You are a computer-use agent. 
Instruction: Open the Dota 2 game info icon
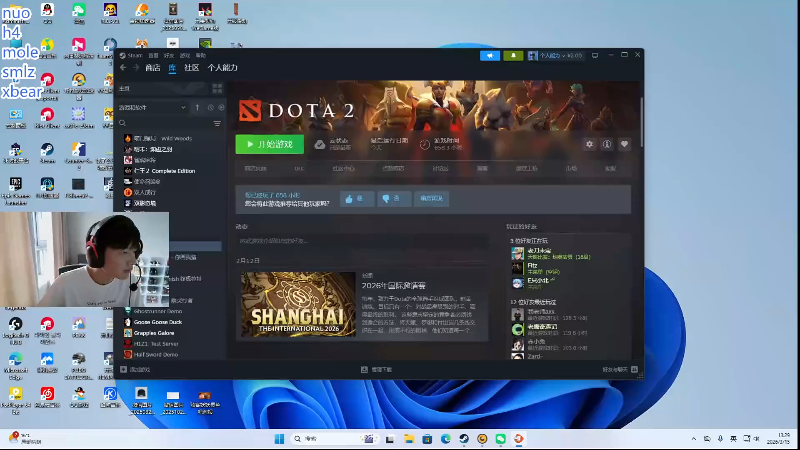607,144
